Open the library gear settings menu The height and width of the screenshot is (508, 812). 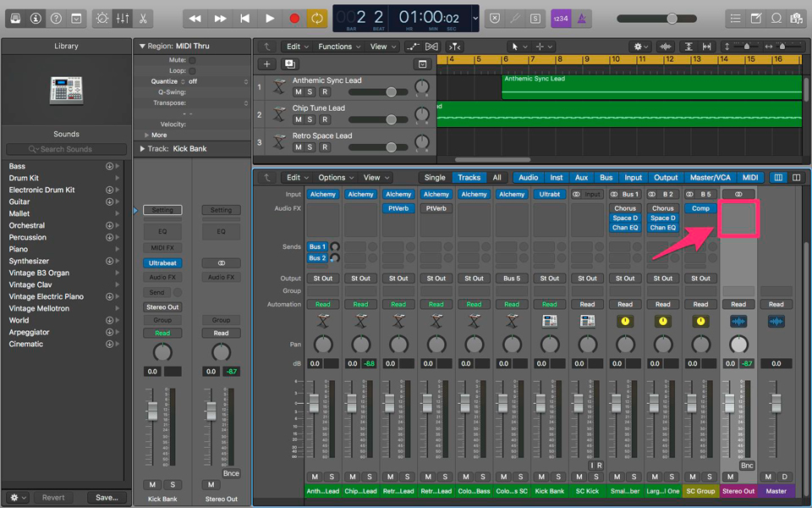(x=18, y=498)
